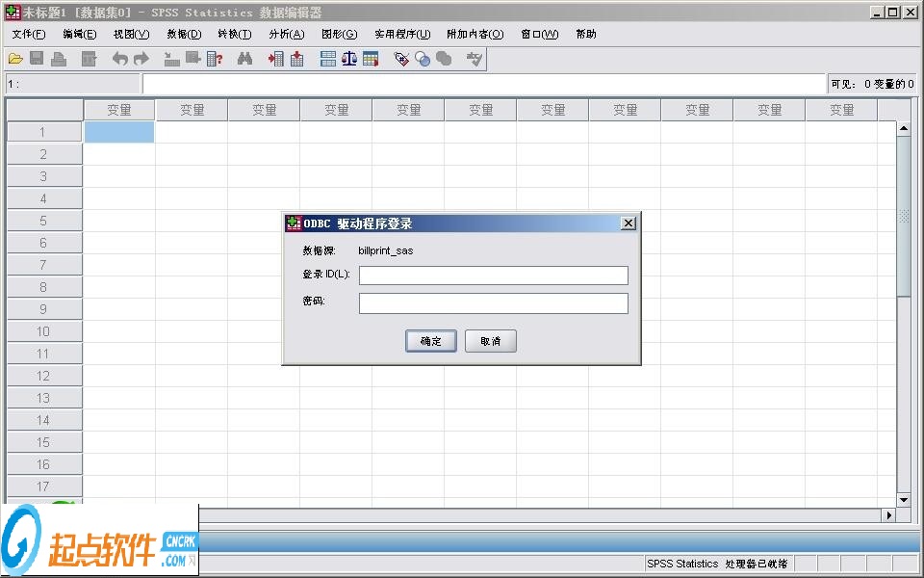Click horizontal scrollbar right arrow
This screenshot has height=578, width=924.
(x=888, y=515)
